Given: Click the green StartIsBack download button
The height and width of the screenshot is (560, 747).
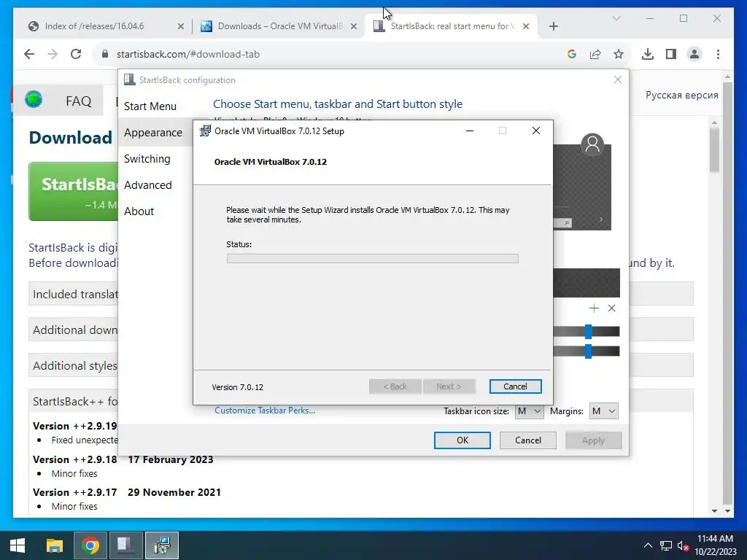Looking at the screenshot, I should point(74,192).
